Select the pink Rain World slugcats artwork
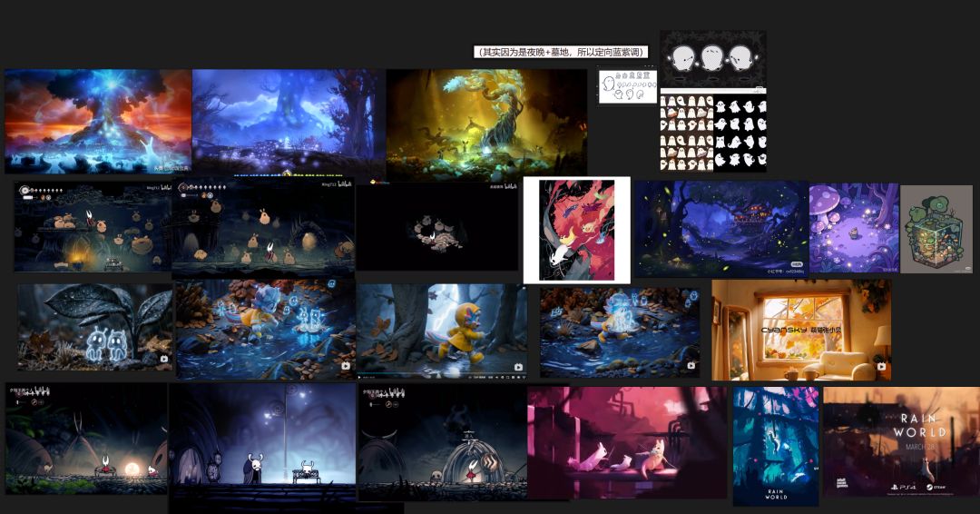This screenshot has height=514, width=980. click(x=627, y=442)
